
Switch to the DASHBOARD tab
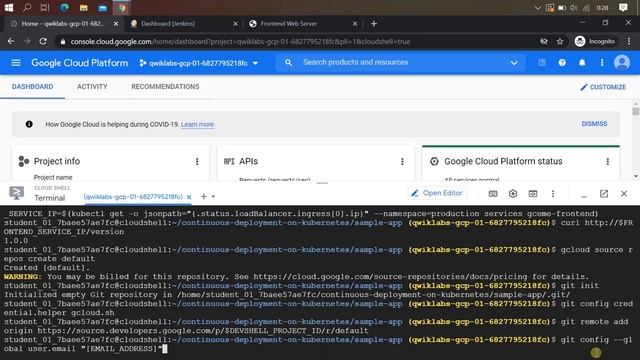32,87
